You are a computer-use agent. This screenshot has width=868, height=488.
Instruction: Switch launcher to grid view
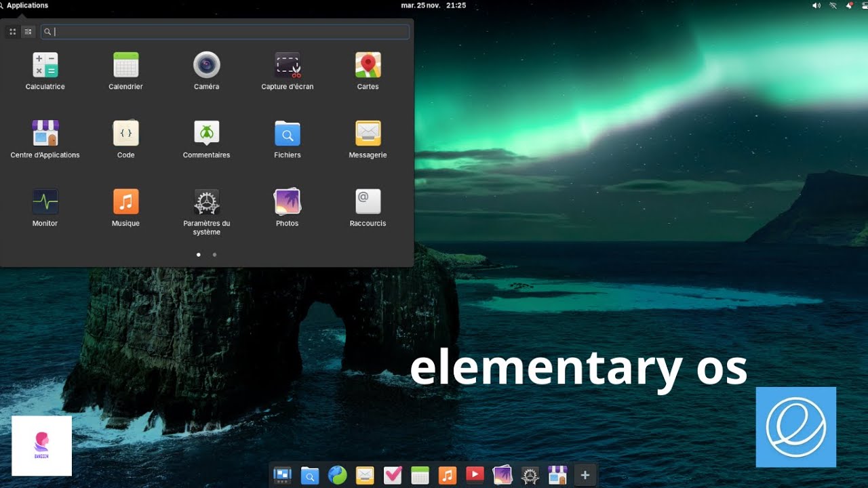tap(12, 31)
